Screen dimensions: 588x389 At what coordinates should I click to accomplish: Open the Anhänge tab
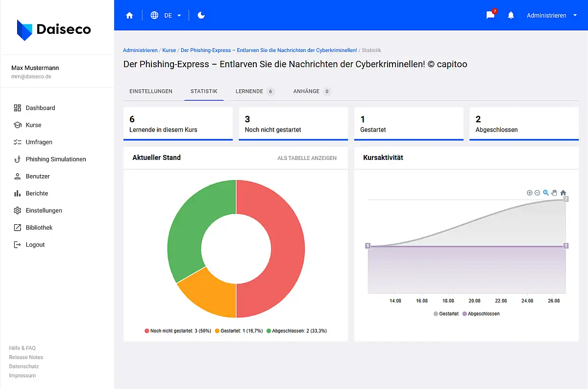tap(312, 91)
